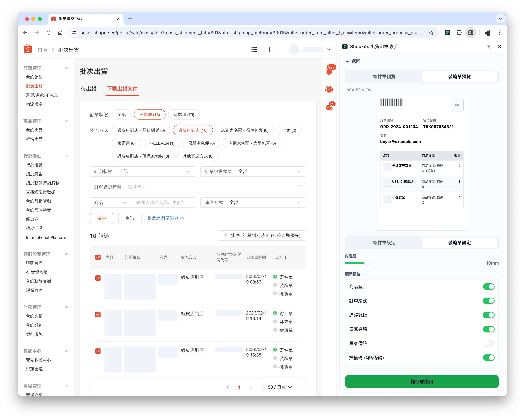This screenshot has width=525, height=420.
Task: Open the browser extensions puzzle icon
Action: 459,33
